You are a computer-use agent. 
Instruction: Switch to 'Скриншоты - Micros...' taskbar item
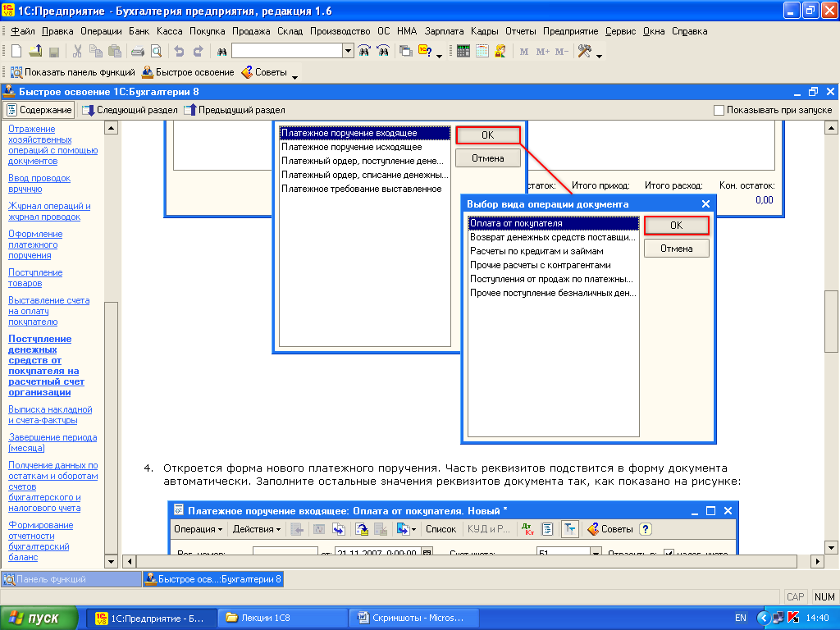[413, 618]
